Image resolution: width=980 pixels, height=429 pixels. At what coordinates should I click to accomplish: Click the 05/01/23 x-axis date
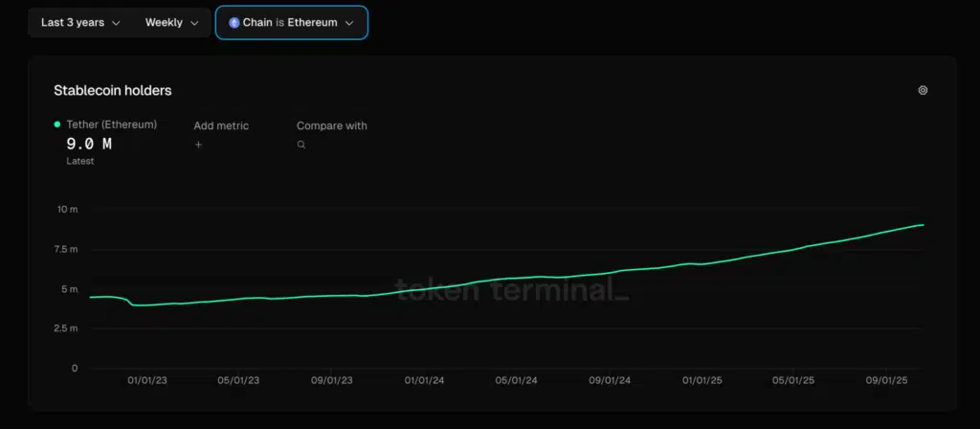coord(238,380)
